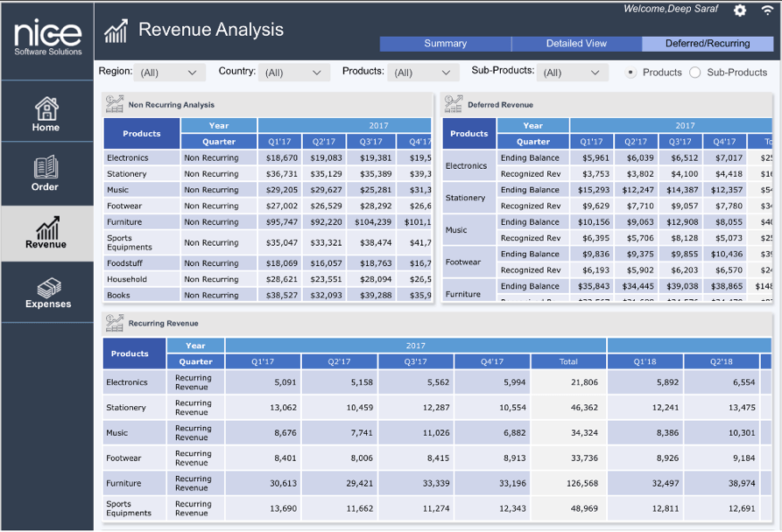Open the Country filter dropdown

pyautogui.click(x=294, y=73)
